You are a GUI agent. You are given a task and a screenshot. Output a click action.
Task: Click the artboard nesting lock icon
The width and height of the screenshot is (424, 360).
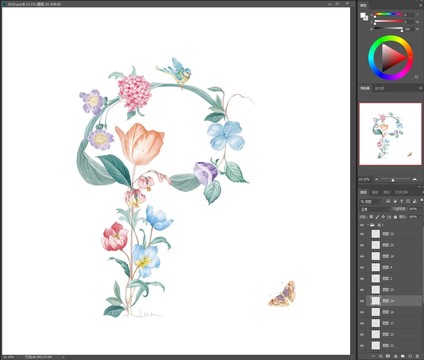389,217
